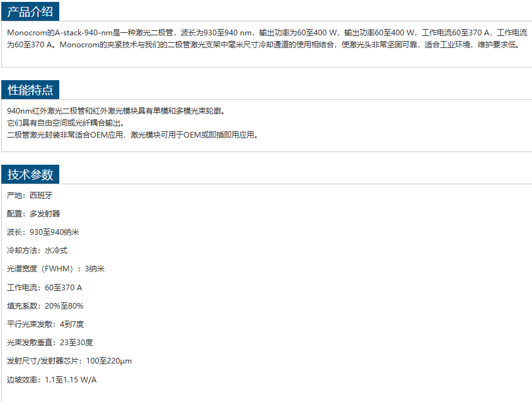The image size is (532, 402).
Task: Select the 性能特点 section header
Action: [x=30, y=90]
